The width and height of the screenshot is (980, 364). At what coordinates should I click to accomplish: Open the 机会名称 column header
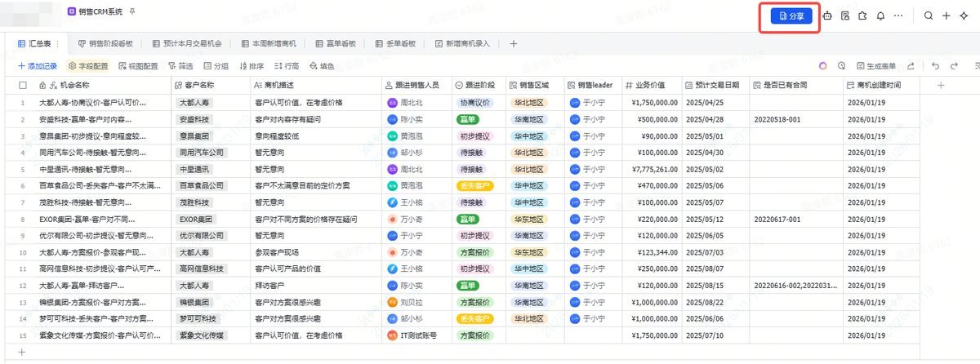pos(101,85)
